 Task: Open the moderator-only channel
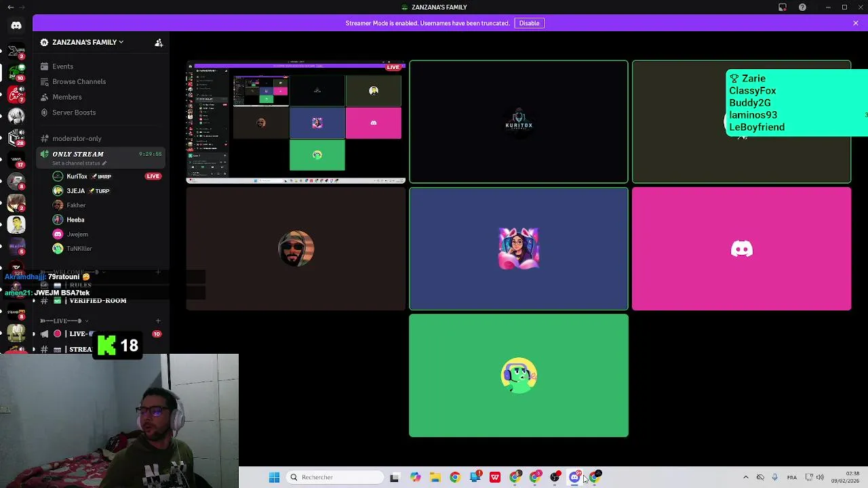pos(102,138)
